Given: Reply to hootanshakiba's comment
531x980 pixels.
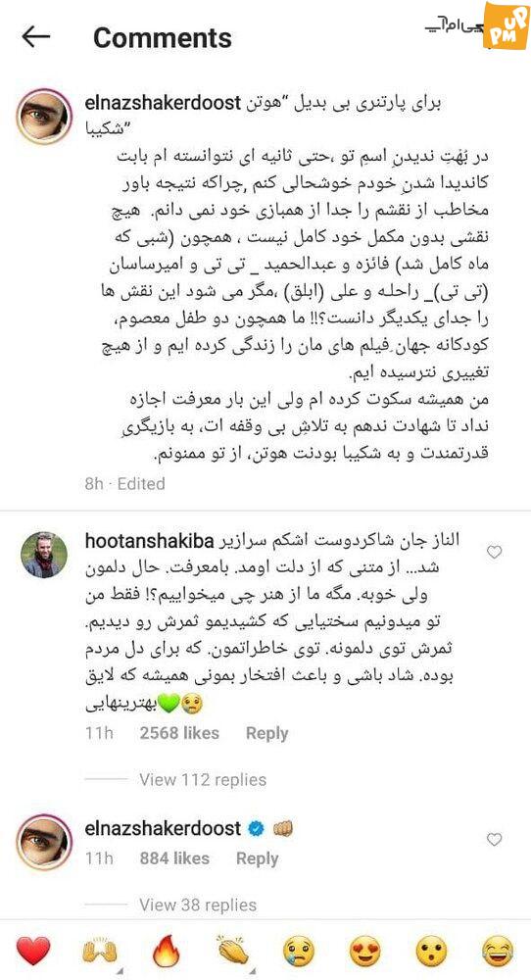Looking at the screenshot, I should tap(266, 733).
